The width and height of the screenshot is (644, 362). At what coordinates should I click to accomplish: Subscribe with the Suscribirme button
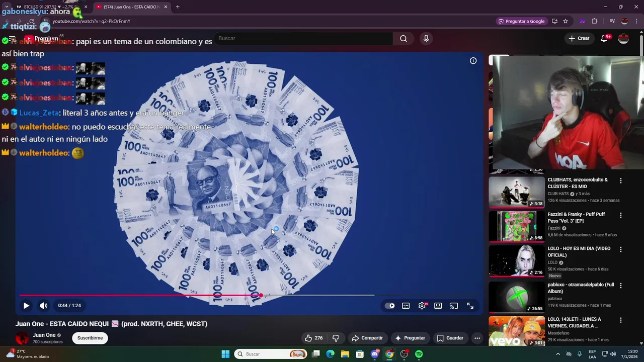pos(90,338)
